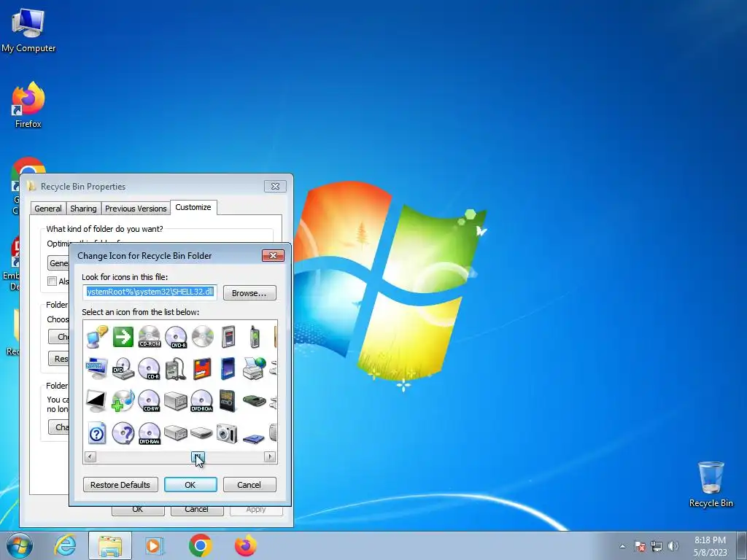
Task: Open Windows Explorer from taskbar
Action: click(110, 545)
